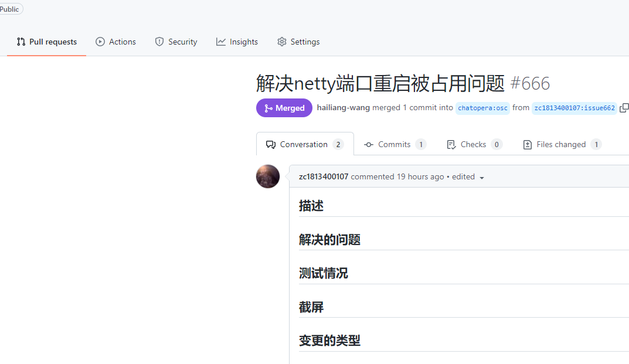Switch to the Commits tab
629x364 pixels.
[x=395, y=144]
